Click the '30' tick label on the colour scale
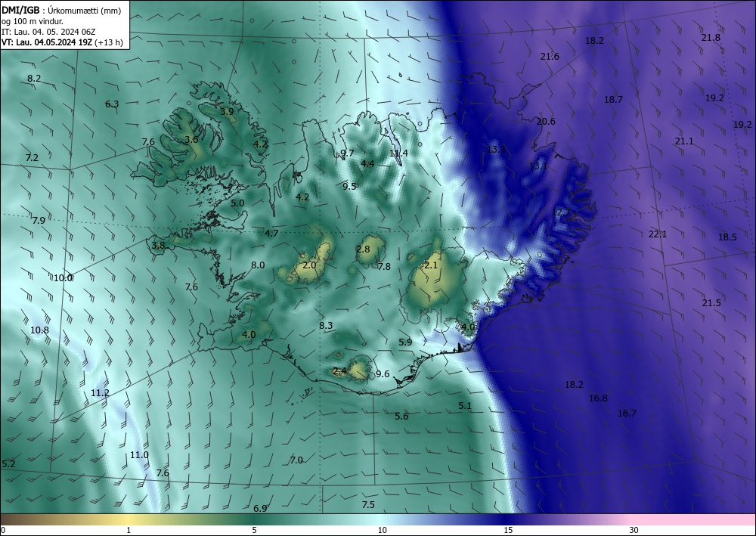This screenshot has height=536, width=756. coord(634,530)
